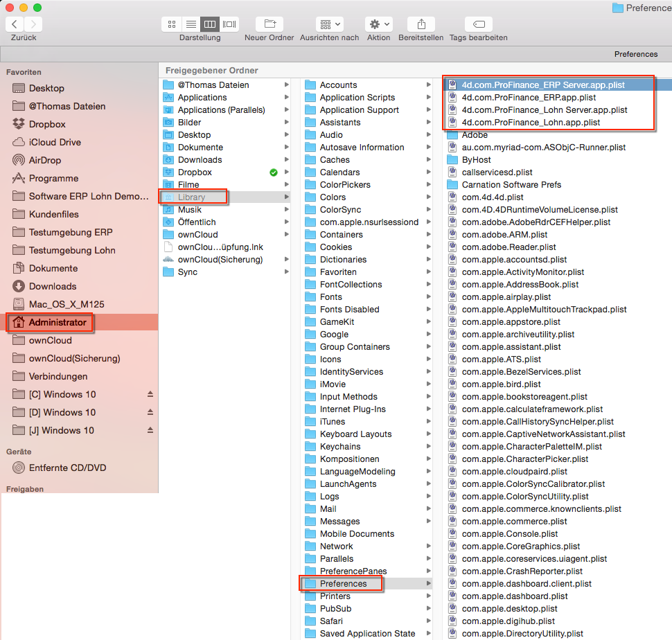
Task: Open the Ausrichten nach dropdown
Action: (x=329, y=24)
